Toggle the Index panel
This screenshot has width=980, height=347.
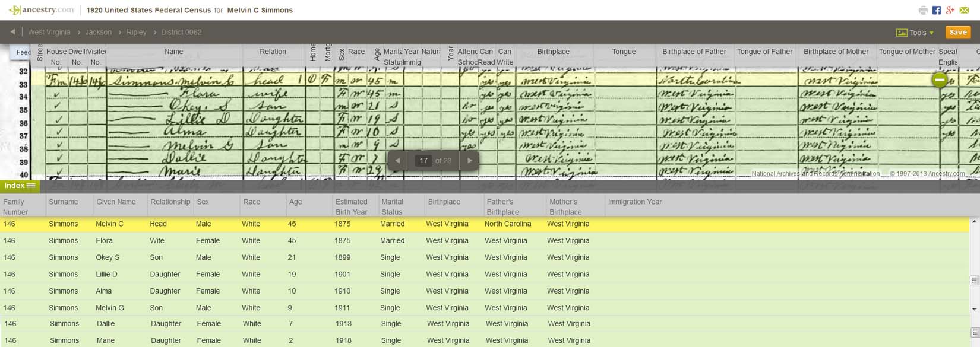20,186
